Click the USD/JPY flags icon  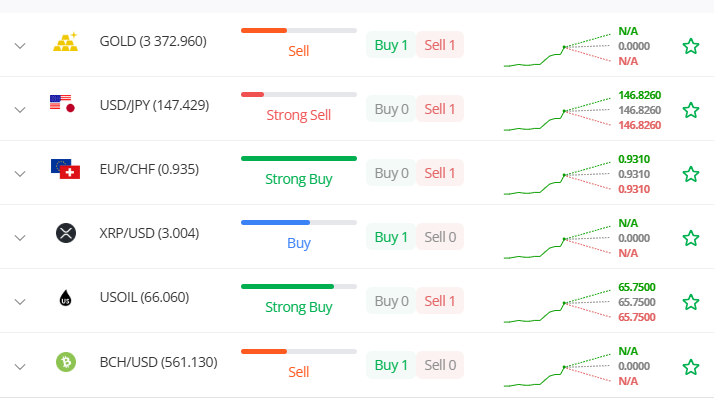62,103
